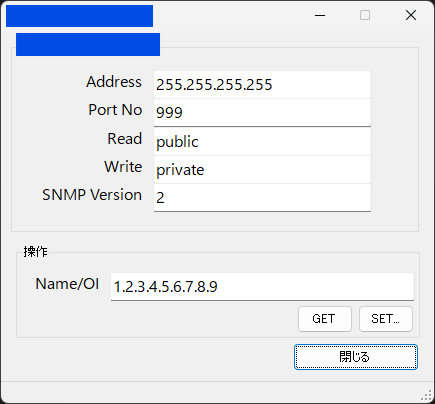The height and width of the screenshot is (404, 435).
Task: Click the Name/OID field with 1.2.3.4.5.6.7.8.9
Action: pos(262,287)
